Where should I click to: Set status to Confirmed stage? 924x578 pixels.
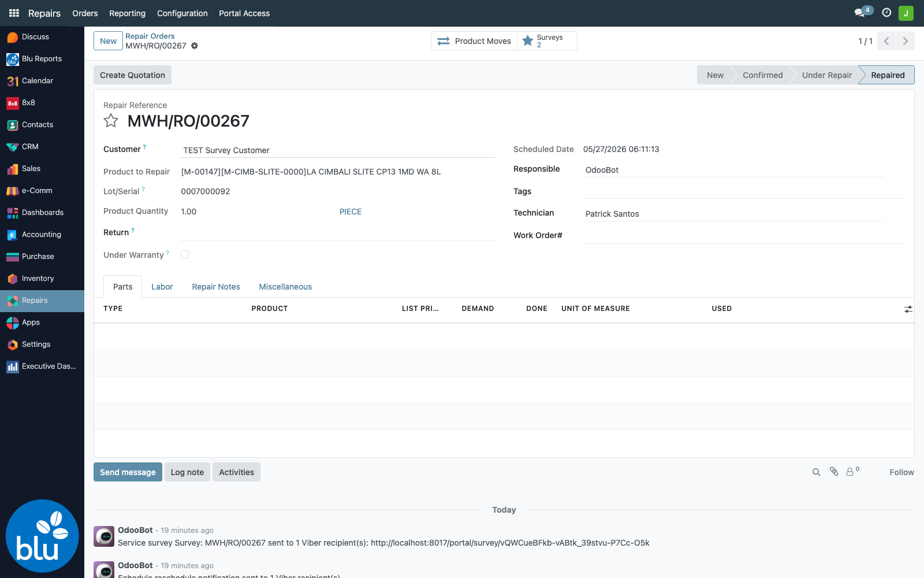click(762, 75)
